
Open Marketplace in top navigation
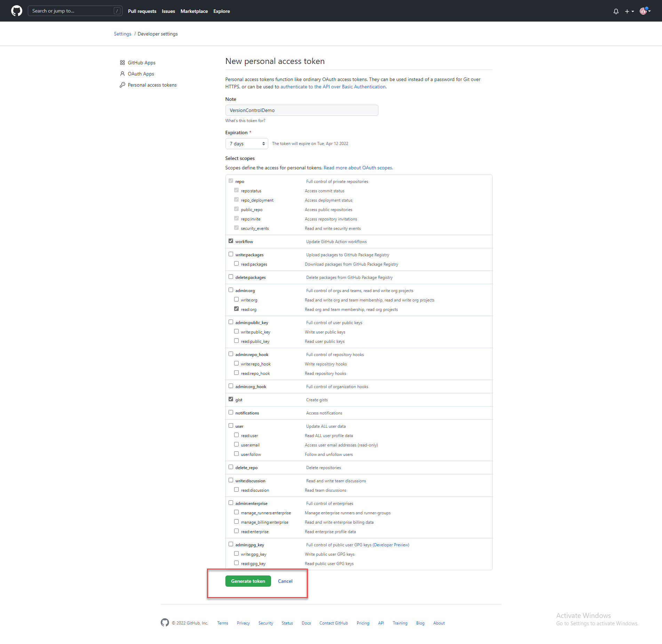pyautogui.click(x=194, y=11)
